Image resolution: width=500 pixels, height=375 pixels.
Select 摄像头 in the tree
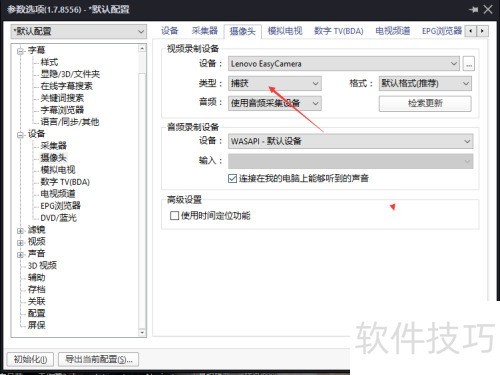53,157
